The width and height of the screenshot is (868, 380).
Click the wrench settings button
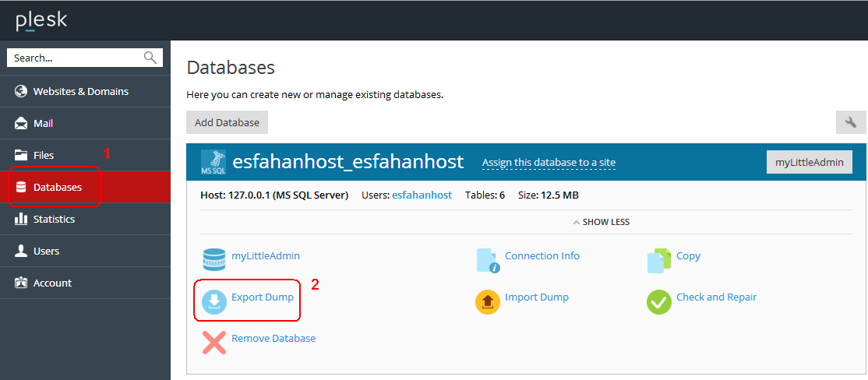click(x=851, y=122)
